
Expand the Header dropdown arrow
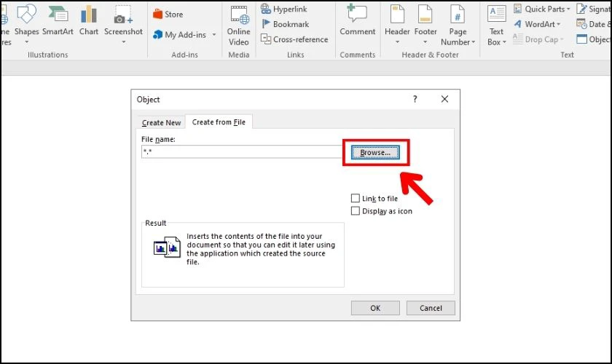point(397,42)
